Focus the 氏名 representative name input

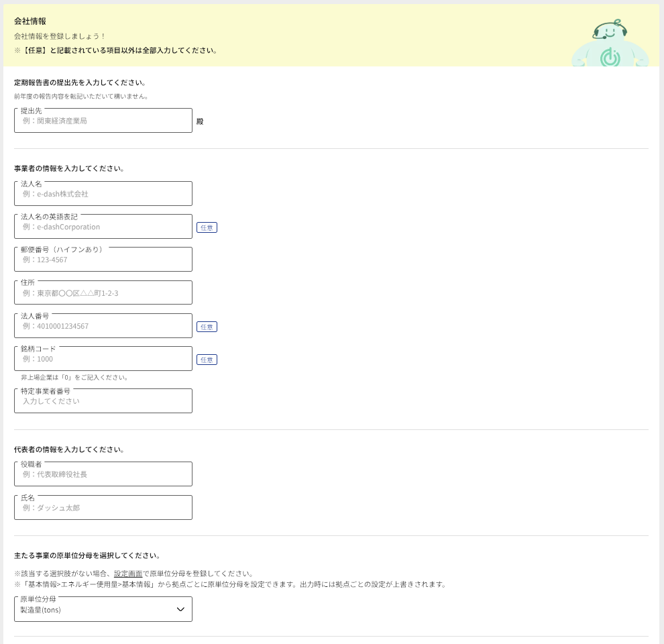[x=103, y=507]
